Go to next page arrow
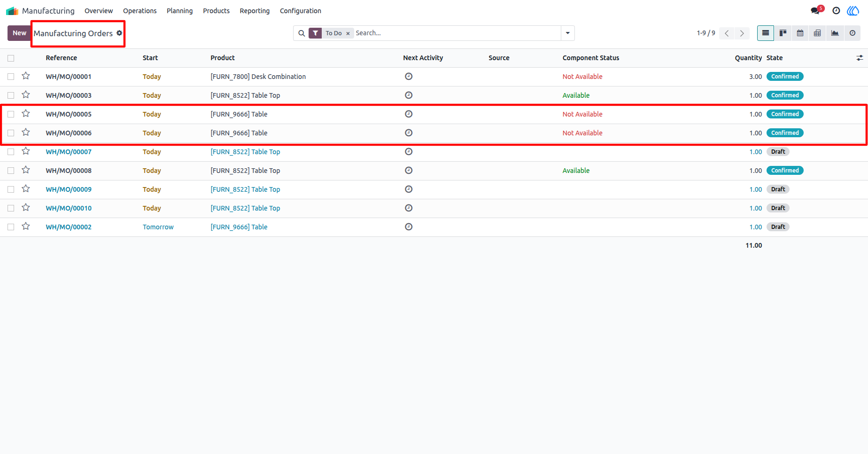Image resolution: width=868 pixels, height=454 pixels. point(742,33)
